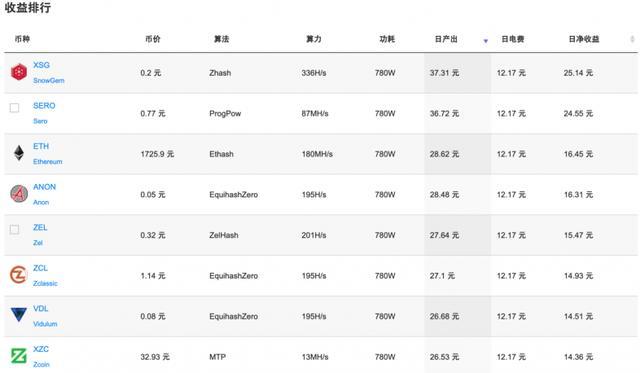Open the Zclassic name link
This screenshot has width=640, height=373.
[x=45, y=283]
